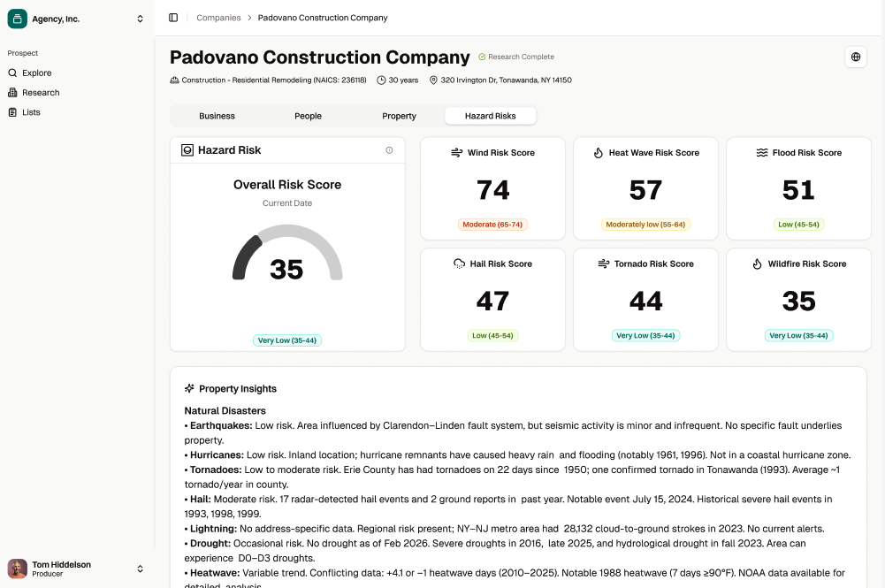
Task: Click the Wildfire Risk Score flame icon
Action: 757,263
